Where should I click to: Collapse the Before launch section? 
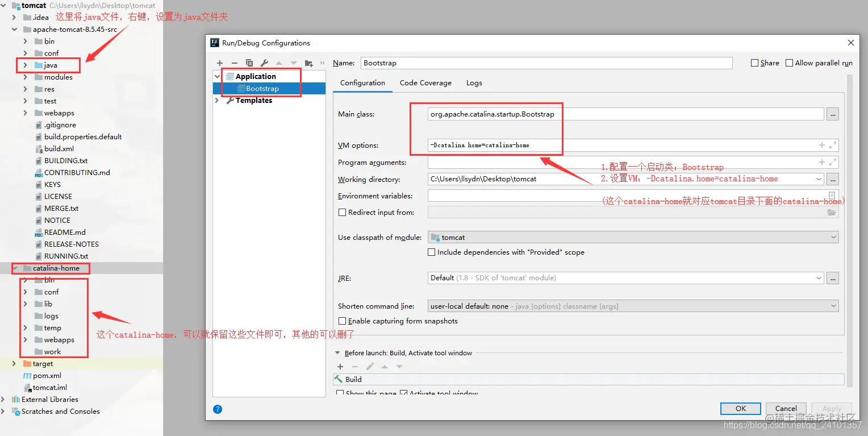point(337,353)
